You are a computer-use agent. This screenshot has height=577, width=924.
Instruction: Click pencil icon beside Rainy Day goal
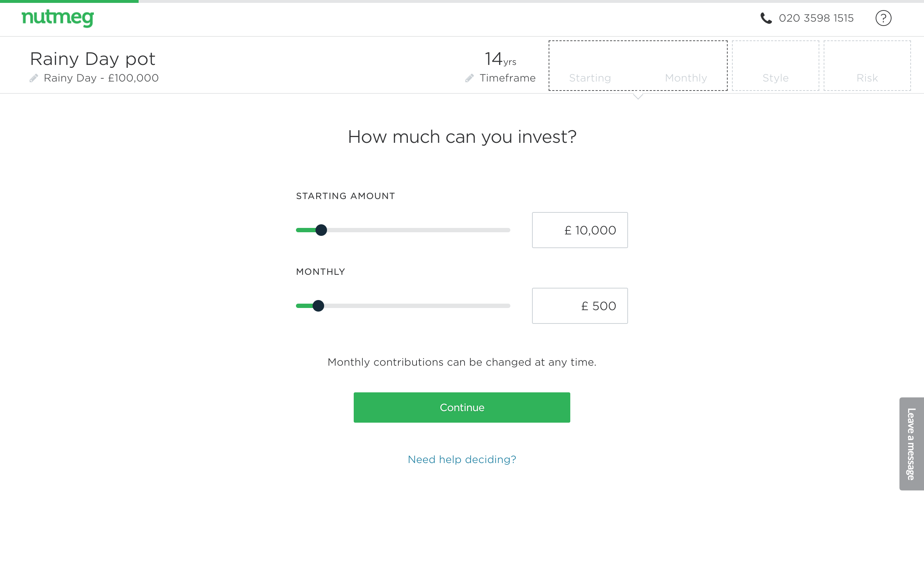(34, 78)
